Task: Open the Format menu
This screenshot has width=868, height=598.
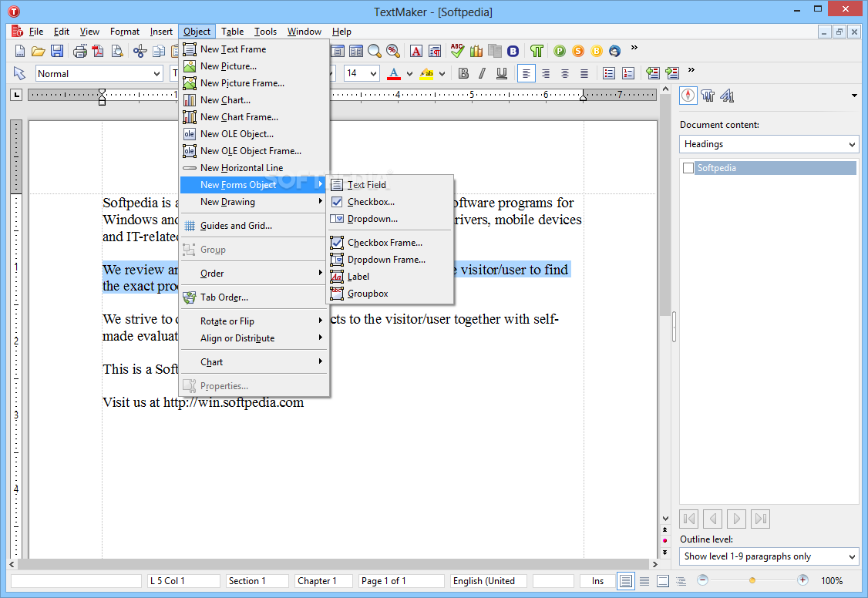Action: click(x=125, y=32)
